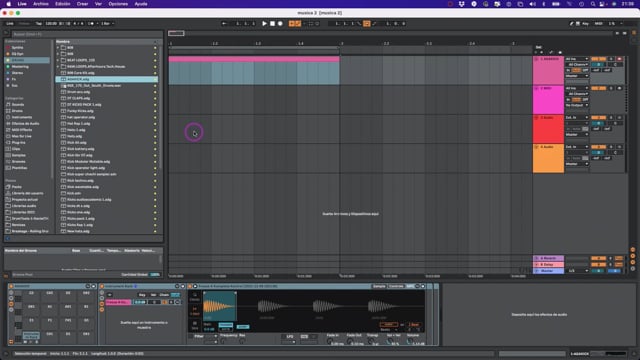Image resolution: width=640 pixels, height=360 pixels.
Task: Open track 1 All Channels dropdown
Action: pyautogui.click(x=577, y=64)
